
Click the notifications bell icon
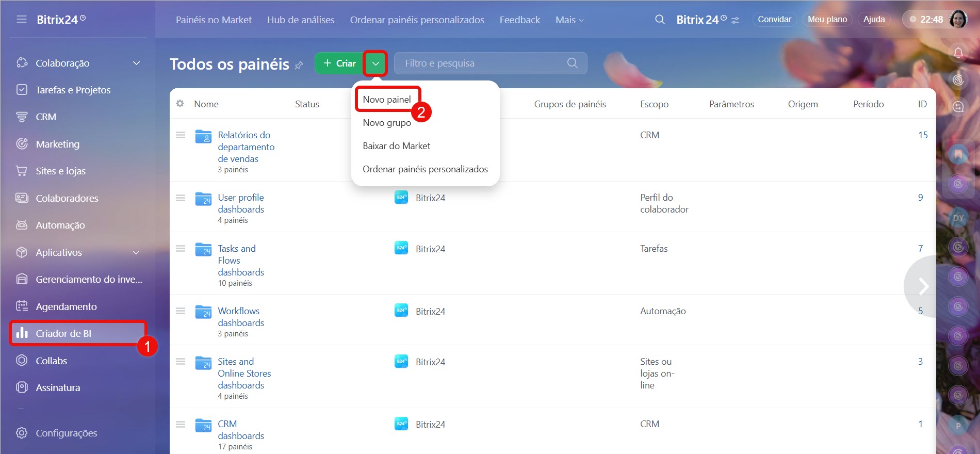(958, 53)
